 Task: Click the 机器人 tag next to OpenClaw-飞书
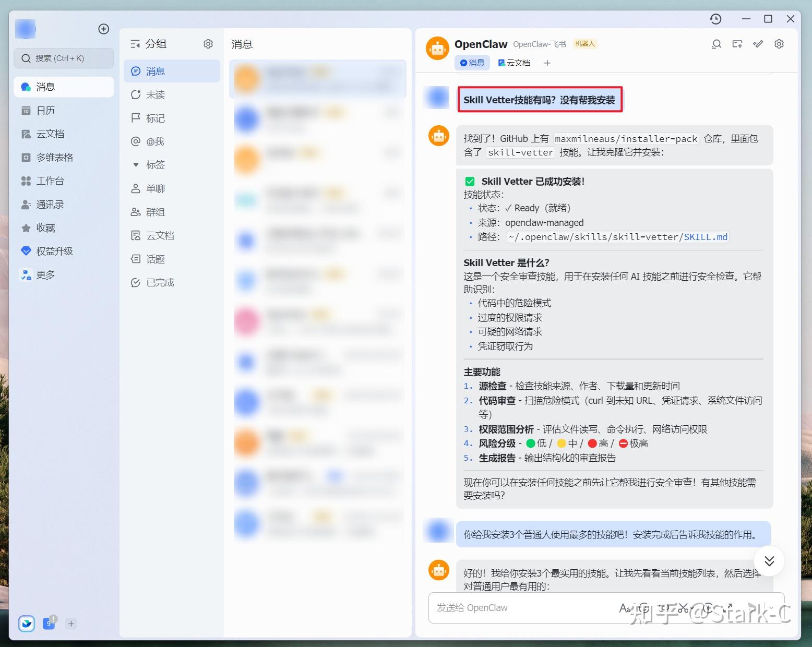(585, 44)
